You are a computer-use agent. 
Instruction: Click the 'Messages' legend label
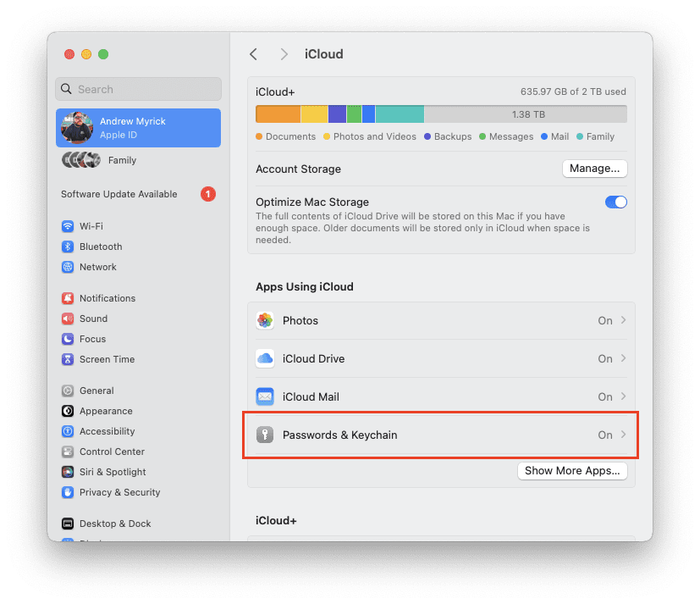[x=511, y=136]
